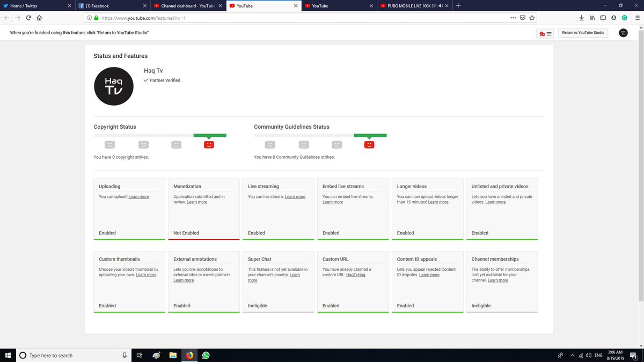Open the page actions three-dot menu
Image resolution: width=644 pixels, height=362 pixels.
[x=513, y=18]
